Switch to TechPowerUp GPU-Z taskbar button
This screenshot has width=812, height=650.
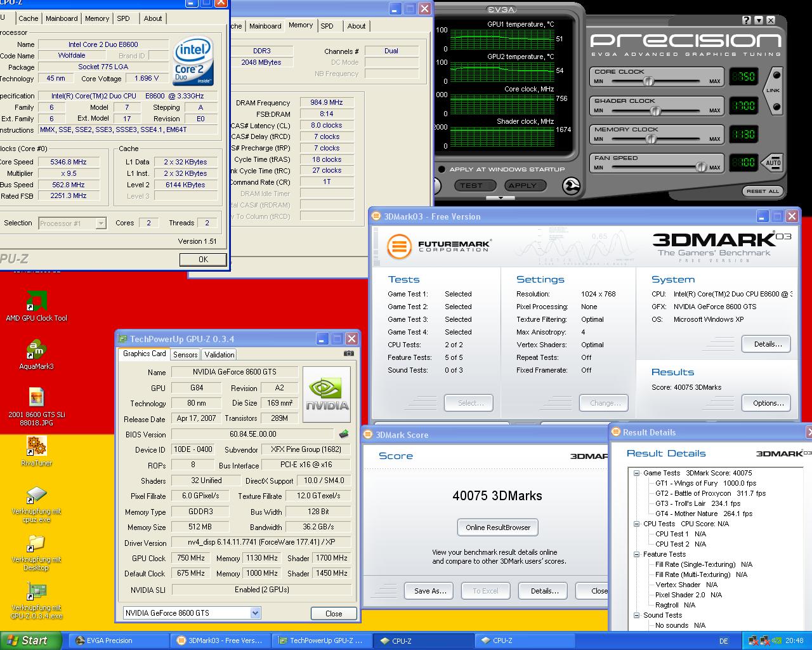[x=322, y=640]
